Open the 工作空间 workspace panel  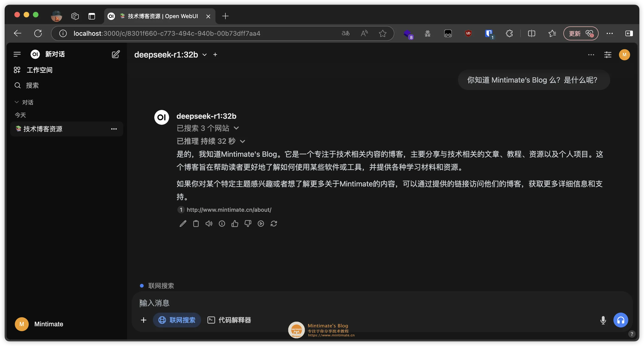[x=39, y=70]
